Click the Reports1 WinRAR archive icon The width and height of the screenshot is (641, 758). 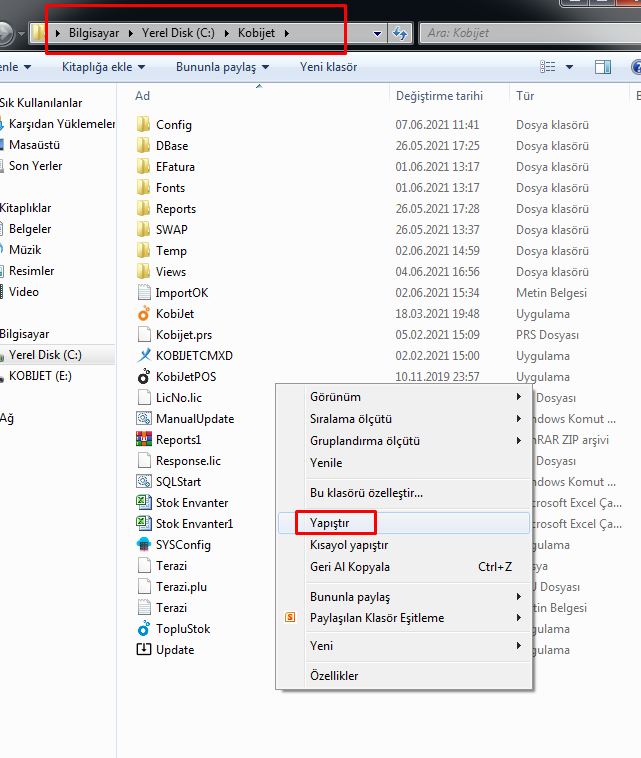[x=144, y=439]
